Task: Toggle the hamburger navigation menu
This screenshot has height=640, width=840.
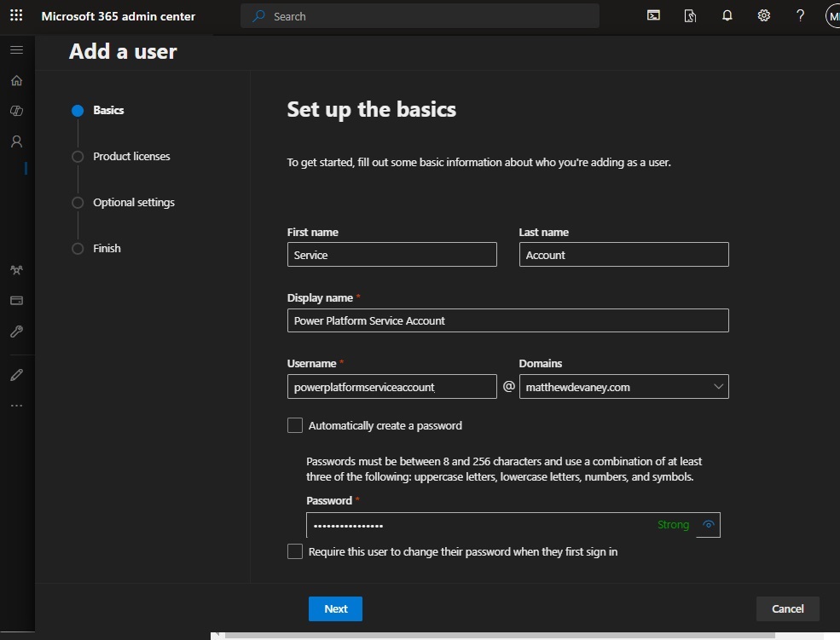Action: [x=16, y=49]
